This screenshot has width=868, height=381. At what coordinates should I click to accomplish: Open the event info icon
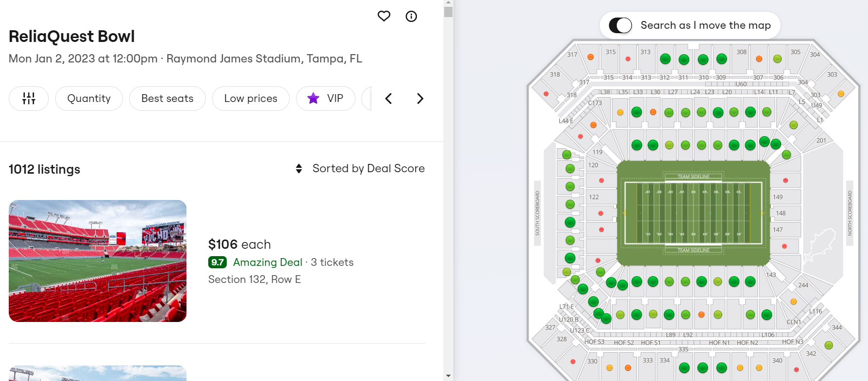(412, 17)
